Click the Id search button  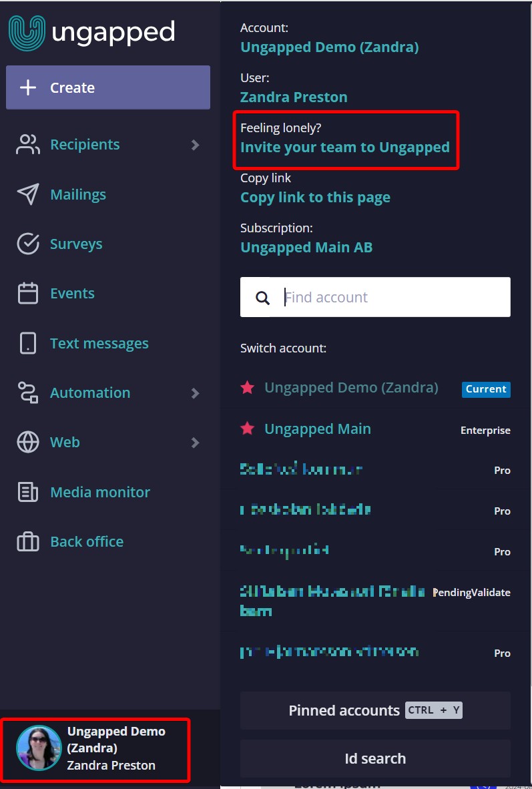pyautogui.click(x=375, y=759)
